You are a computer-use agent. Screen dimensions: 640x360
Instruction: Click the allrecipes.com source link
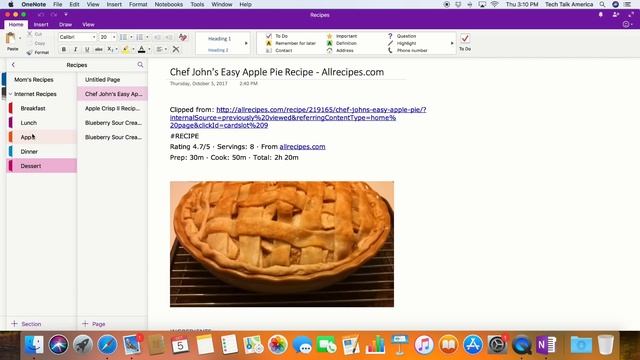[x=302, y=147]
